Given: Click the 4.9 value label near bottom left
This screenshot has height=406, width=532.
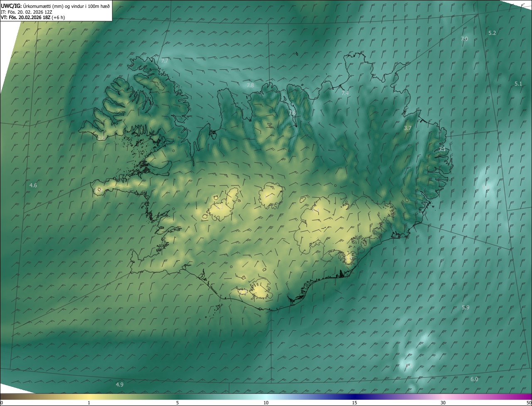Looking at the screenshot, I should (x=120, y=385).
